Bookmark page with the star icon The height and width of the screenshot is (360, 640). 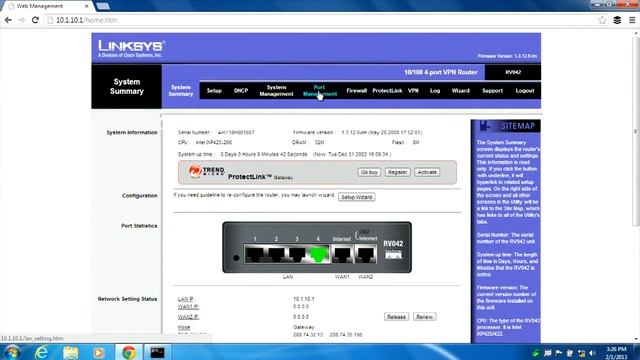(x=602, y=20)
